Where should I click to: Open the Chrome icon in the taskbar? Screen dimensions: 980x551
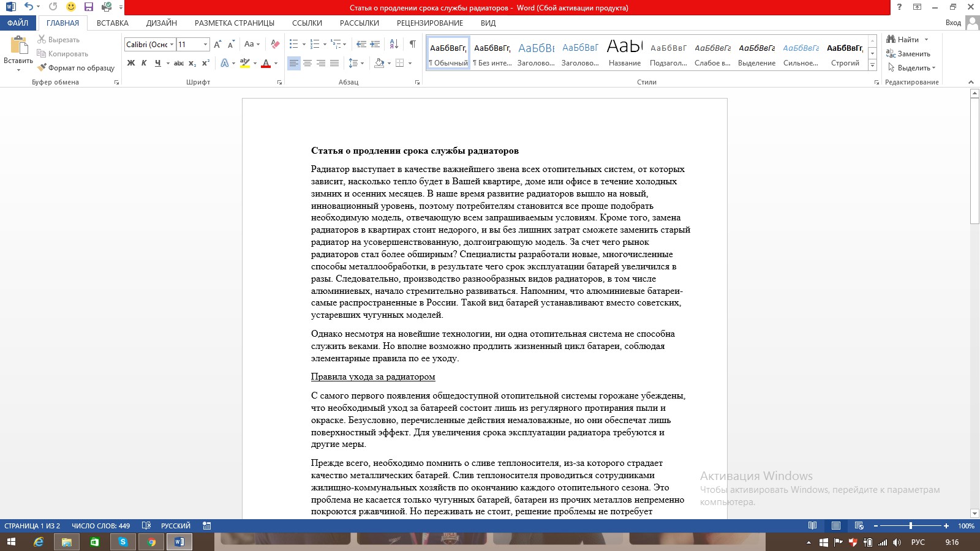tap(151, 542)
